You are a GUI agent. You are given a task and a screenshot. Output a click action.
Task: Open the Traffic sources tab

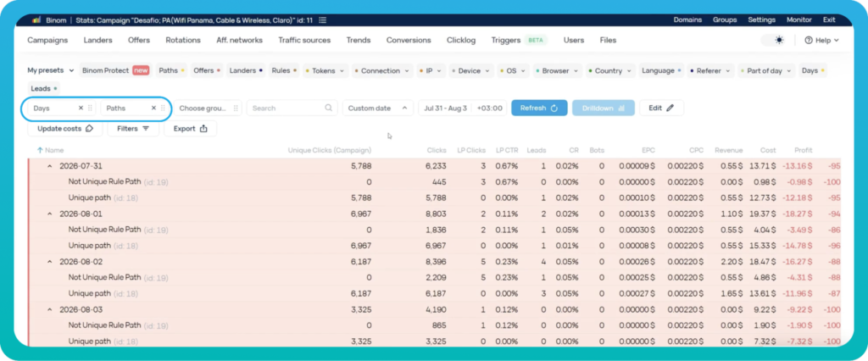tap(304, 40)
